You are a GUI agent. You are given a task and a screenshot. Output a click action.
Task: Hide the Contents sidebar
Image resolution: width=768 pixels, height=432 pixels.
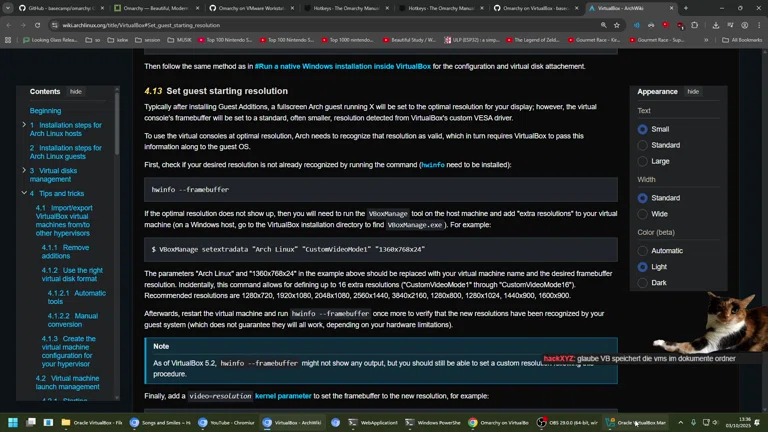[75, 91]
